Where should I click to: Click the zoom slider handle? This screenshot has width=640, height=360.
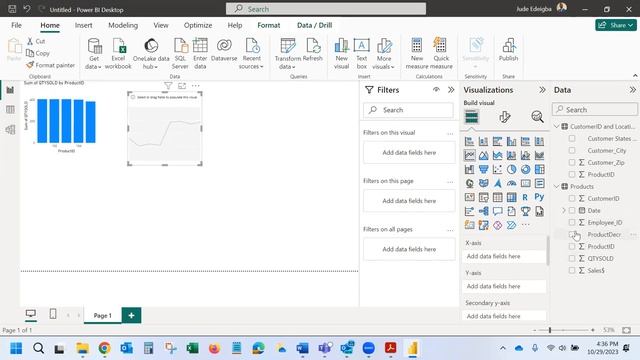tap(550, 330)
